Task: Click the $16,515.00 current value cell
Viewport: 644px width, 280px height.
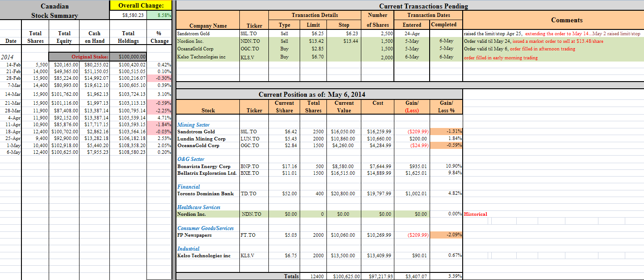Action: click(343, 173)
